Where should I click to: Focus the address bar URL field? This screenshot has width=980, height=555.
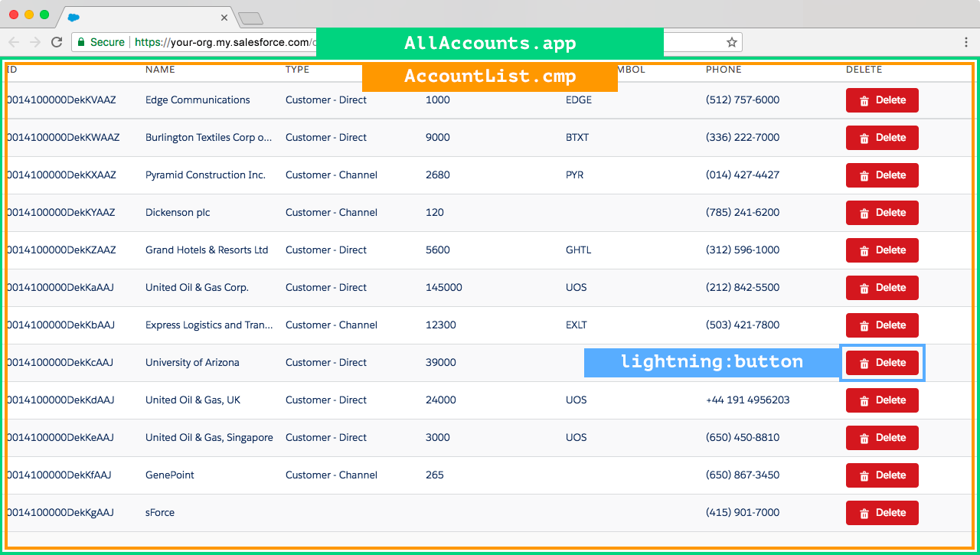406,42
